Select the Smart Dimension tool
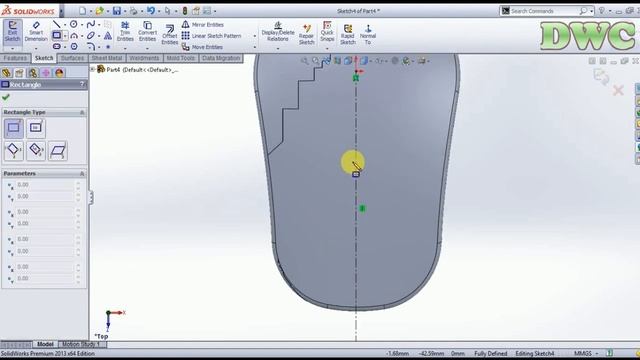640x360 pixels. tap(36, 31)
